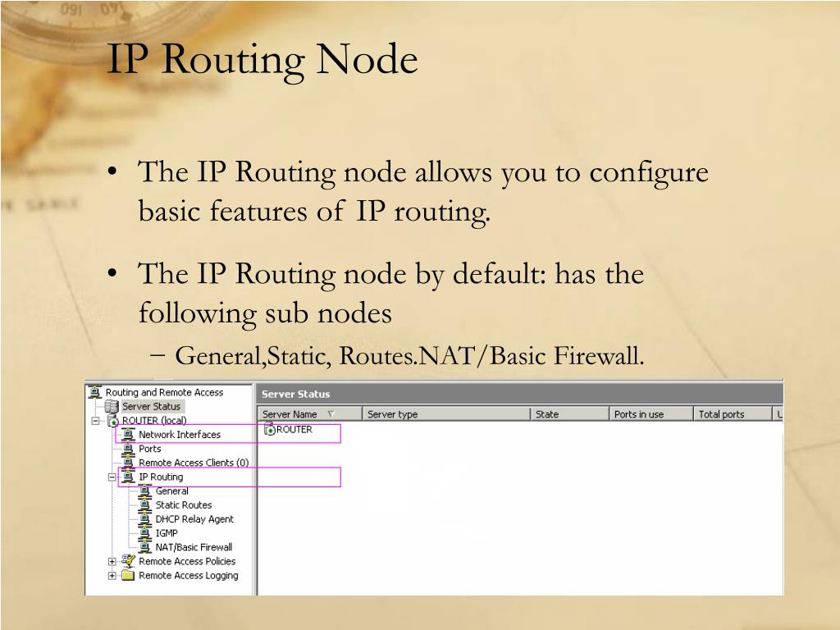Collapse the IP Routing tree node
Screen dimensions: 840x630
(x=112, y=477)
